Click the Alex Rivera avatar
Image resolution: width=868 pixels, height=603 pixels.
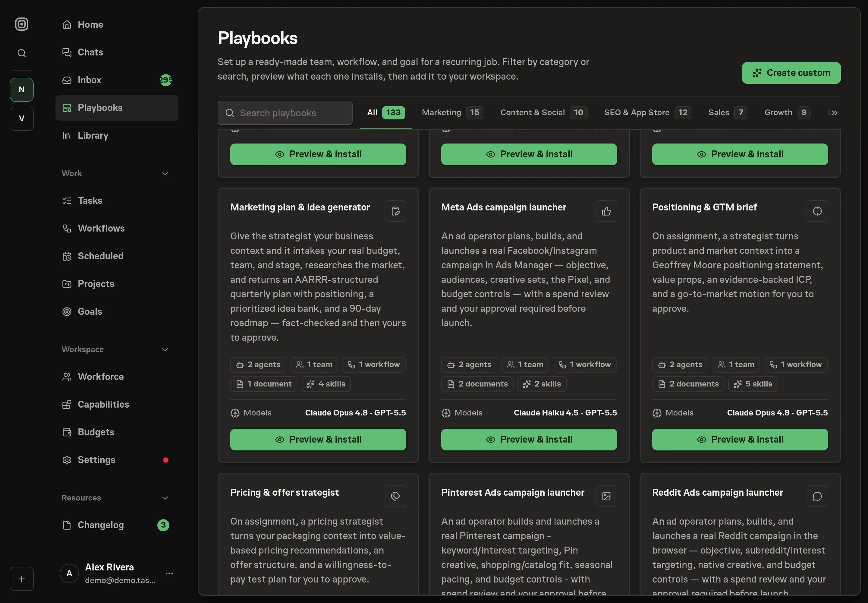[69, 573]
